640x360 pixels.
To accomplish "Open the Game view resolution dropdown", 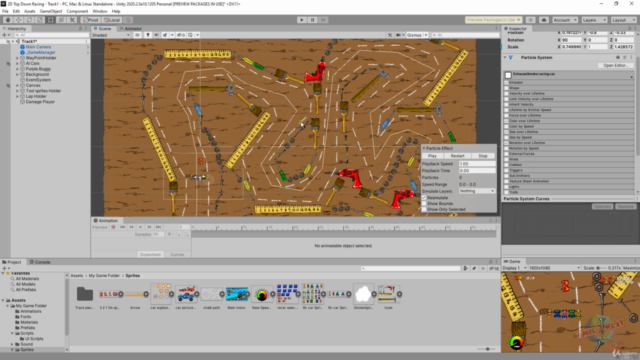I will point(553,268).
